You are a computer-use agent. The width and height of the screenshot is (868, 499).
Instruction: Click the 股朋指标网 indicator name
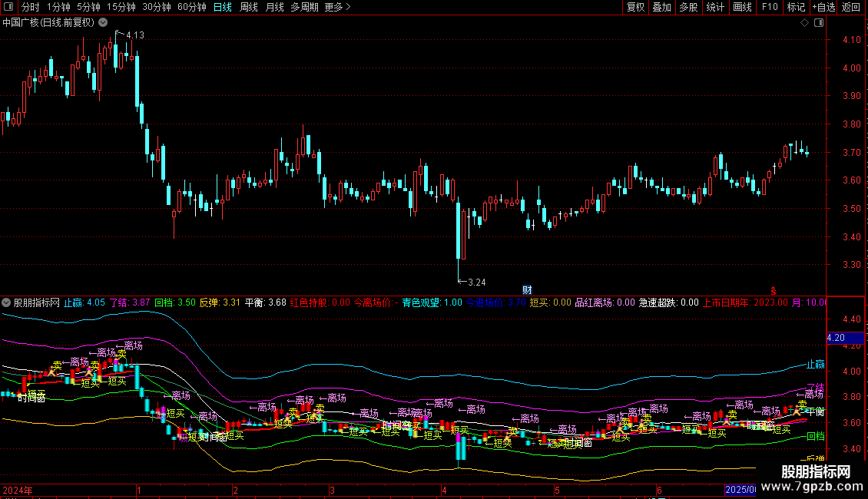click(37, 302)
